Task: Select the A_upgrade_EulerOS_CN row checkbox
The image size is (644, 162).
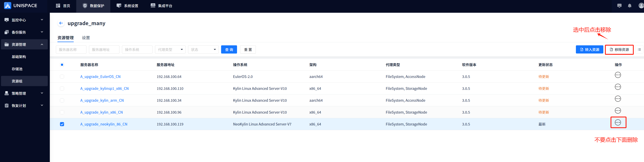Action: pyautogui.click(x=62, y=77)
